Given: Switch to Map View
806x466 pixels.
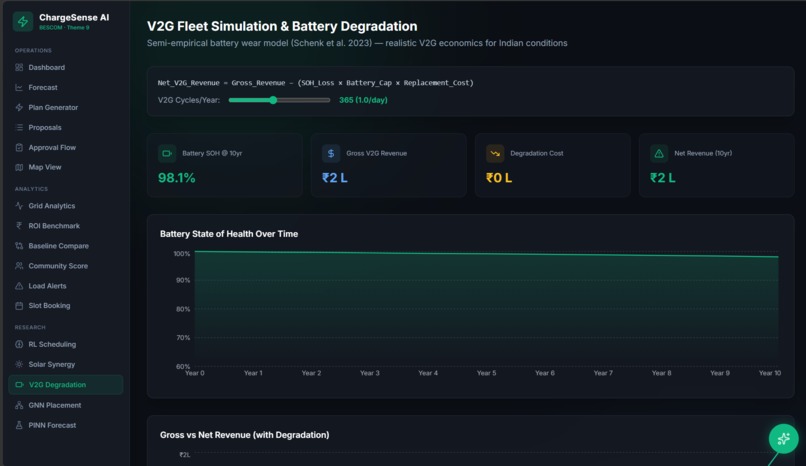Looking at the screenshot, I should (x=66, y=167).
